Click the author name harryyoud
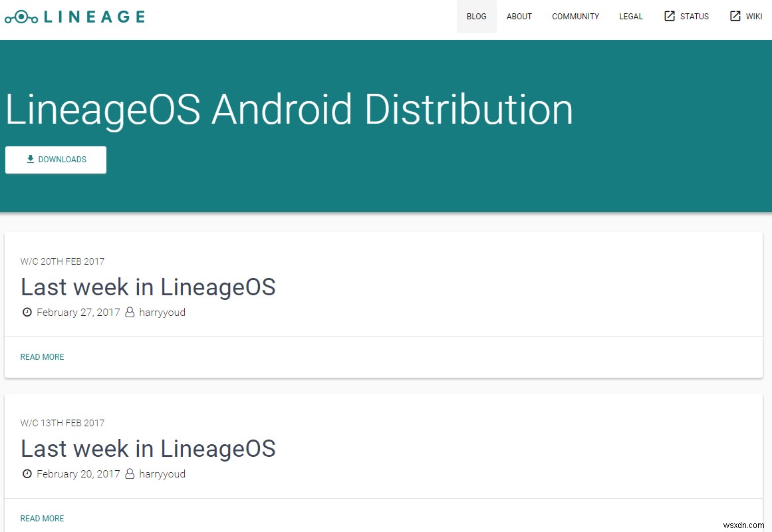 click(162, 312)
